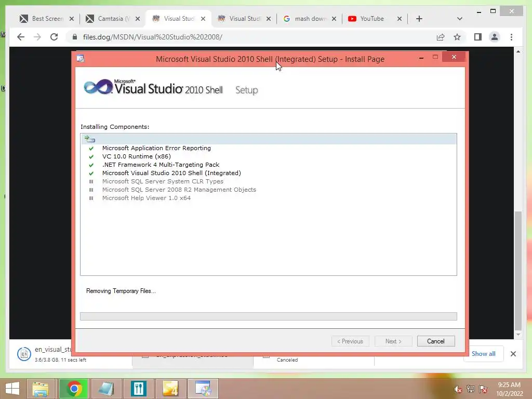This screenshot has height=399, width=532.
Task: Click the page vertical scrollbar thumb
Action: [x=518, y=270]
